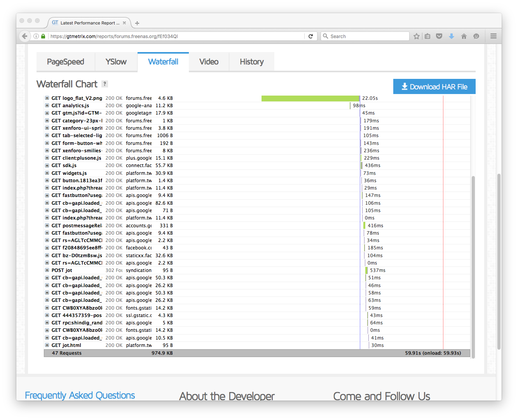Show site information via the info icon

[x=36, y=36]
